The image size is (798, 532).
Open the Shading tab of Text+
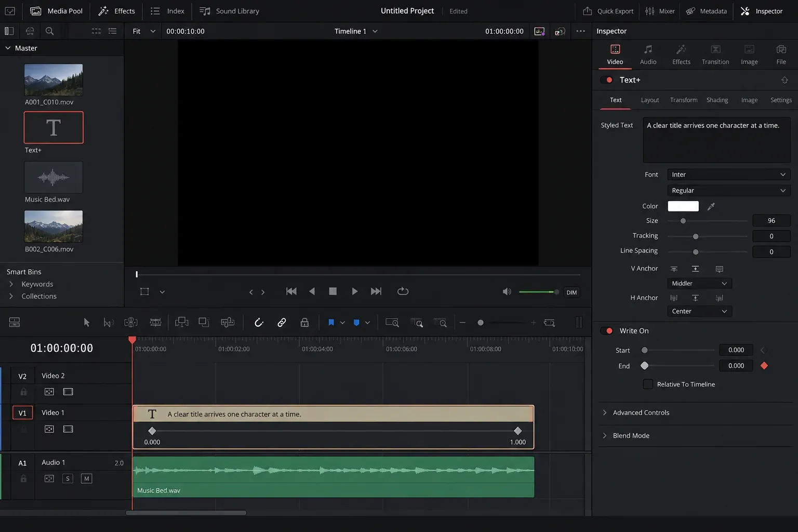coord(717,100)
